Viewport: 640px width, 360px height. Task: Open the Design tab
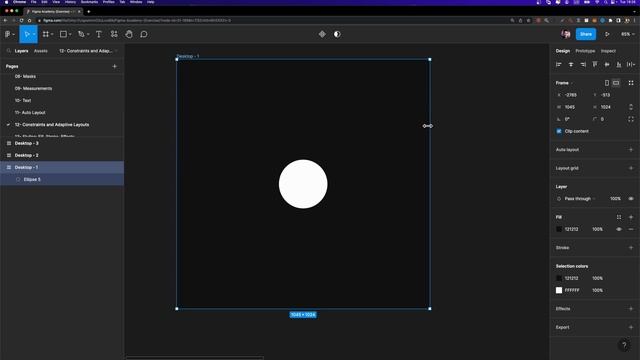tap(562, 51)
